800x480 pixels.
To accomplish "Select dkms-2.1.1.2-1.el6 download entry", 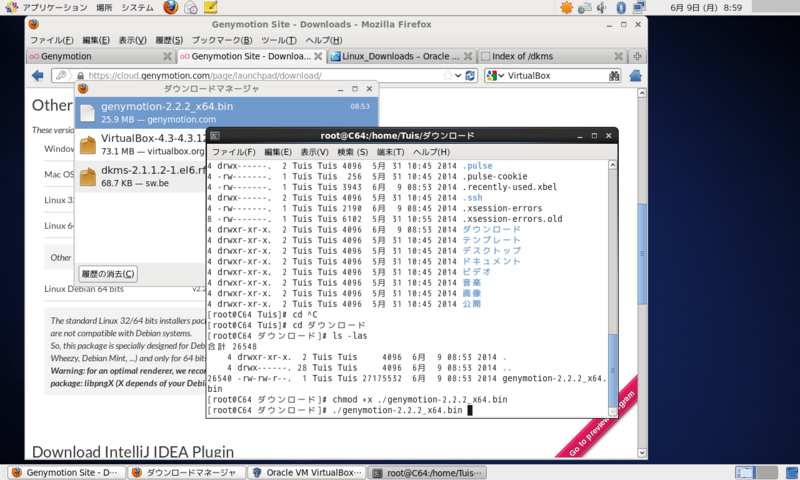I will [x=141, y=176].
